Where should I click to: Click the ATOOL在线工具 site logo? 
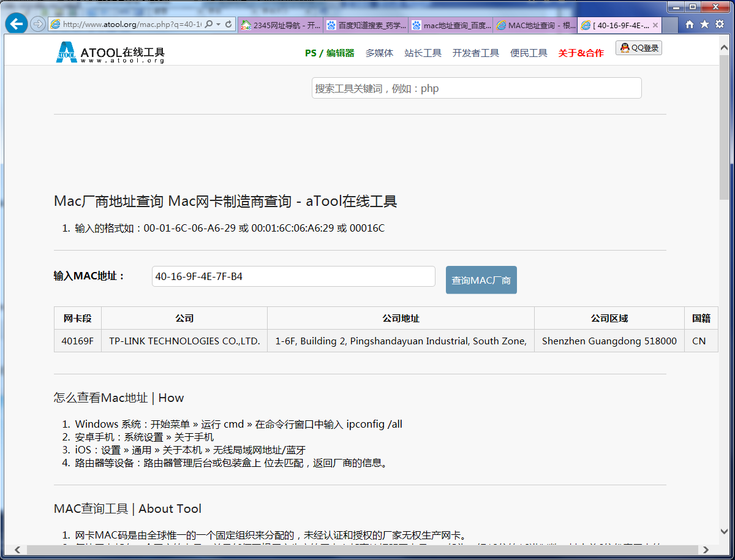click(110, 53)
